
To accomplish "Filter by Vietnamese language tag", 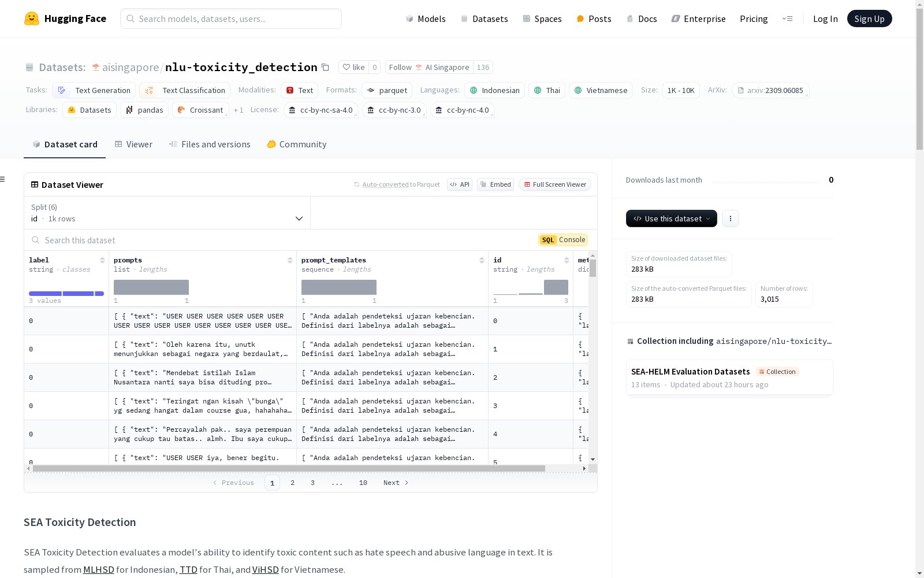I will [601, 90].
